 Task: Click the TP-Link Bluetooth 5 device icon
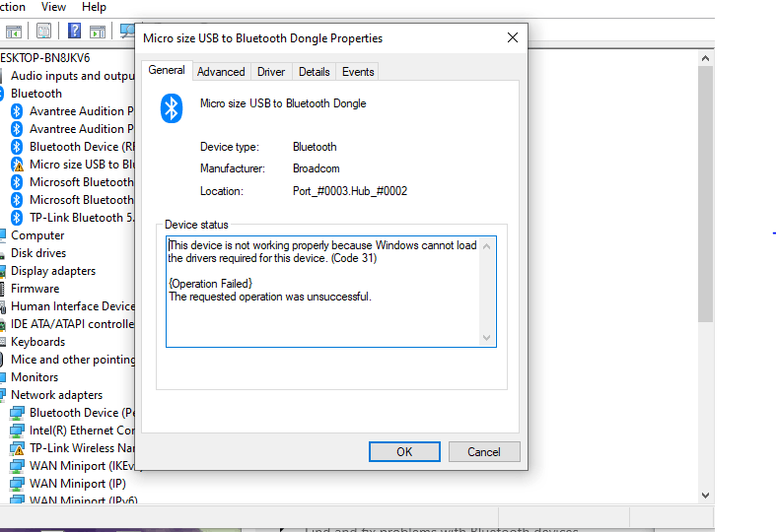coord(17,218)
